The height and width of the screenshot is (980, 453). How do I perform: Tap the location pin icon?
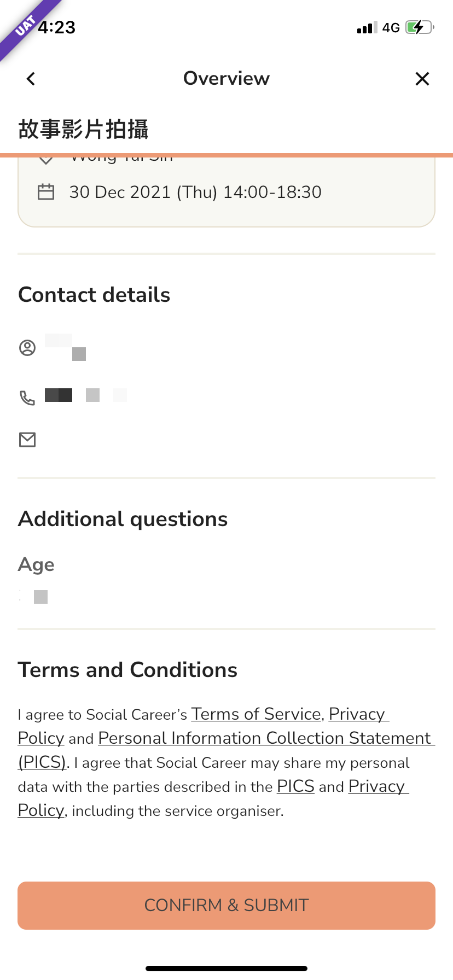click(x=46, y=160)
